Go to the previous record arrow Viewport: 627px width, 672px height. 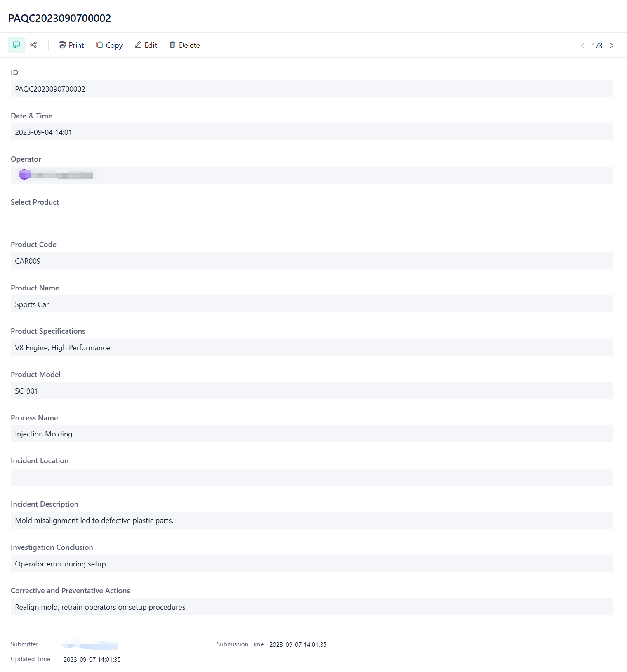click(582, 45)
